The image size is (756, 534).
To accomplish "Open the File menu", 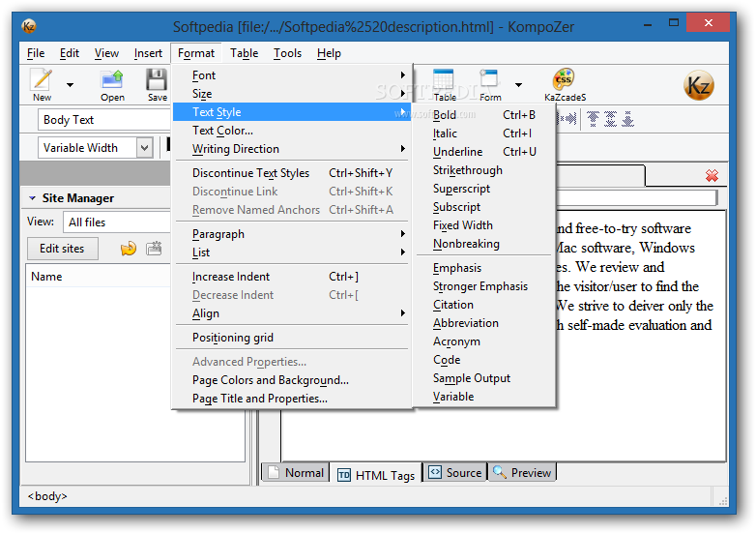I will pos(36,53).
